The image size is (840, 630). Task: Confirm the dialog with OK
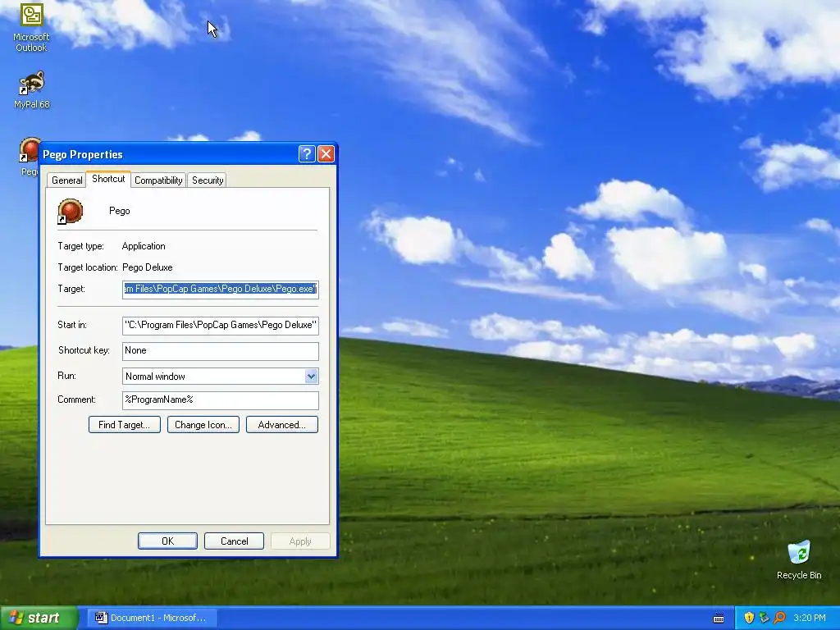click(x=167, y=541)
